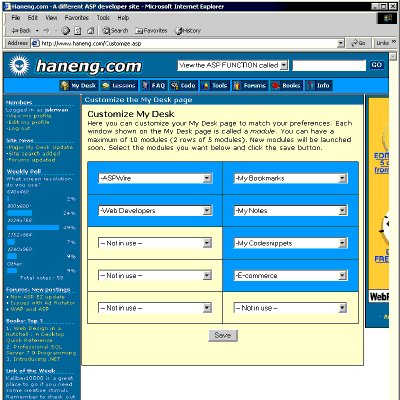Open the My Desk navigation button
The height and width of the screenshot is (400, 400).
coord(79,86)
